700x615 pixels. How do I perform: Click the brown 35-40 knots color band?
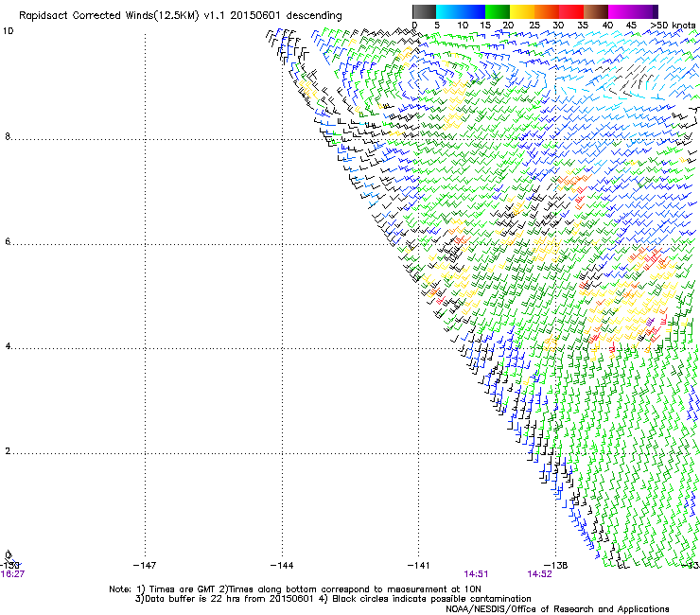[x=596, y=11]
